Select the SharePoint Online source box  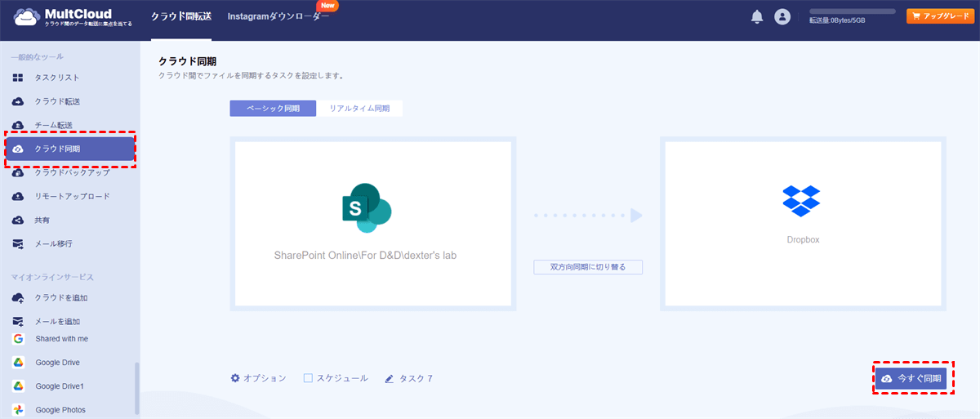(x=373, y=223)
